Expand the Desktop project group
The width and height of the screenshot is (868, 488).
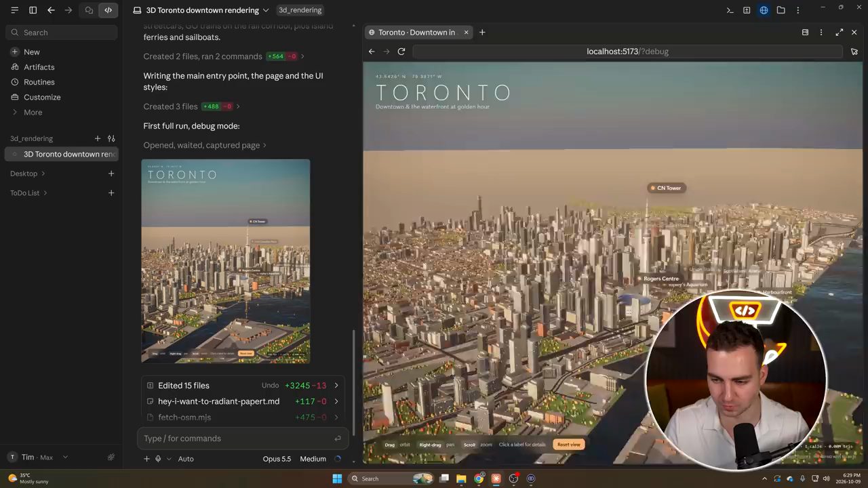(x=28, y=174)
